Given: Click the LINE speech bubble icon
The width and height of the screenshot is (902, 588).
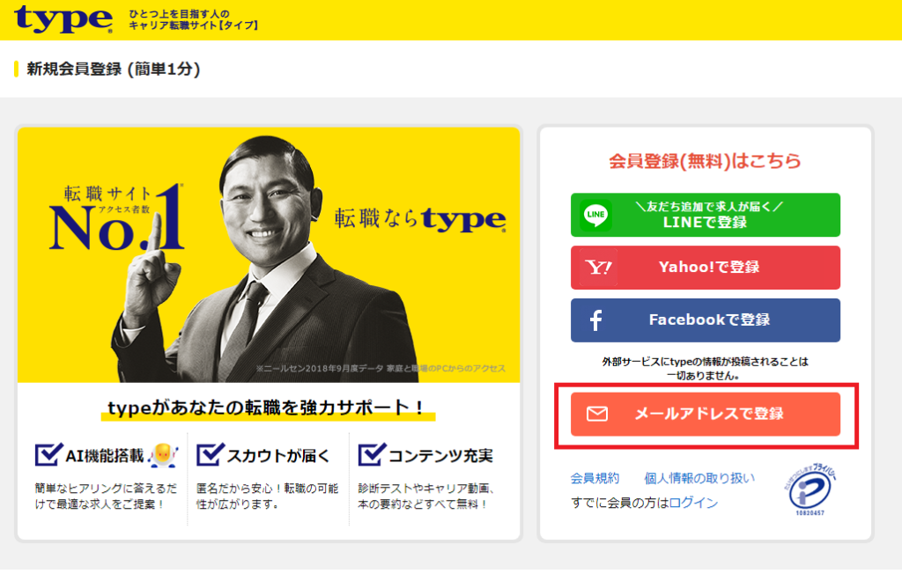Looking at the screenshot, I should point(596,215).
